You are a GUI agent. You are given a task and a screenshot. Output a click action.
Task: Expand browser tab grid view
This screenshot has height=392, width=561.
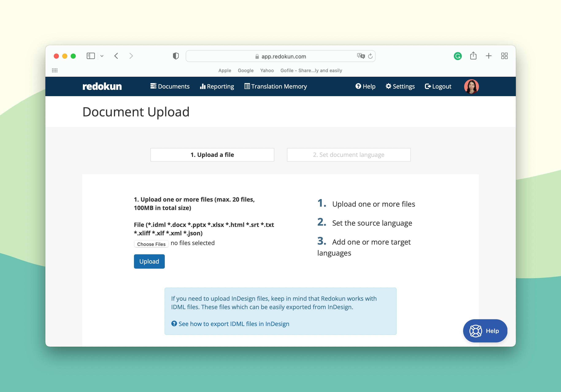(x=505, y=56)
